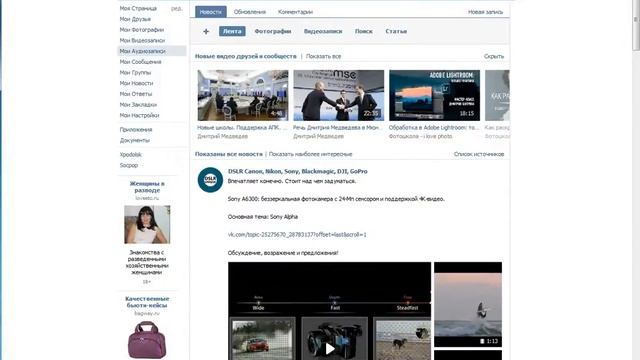
Task: Switch to the Новости tab
Action: click(211, 12)
